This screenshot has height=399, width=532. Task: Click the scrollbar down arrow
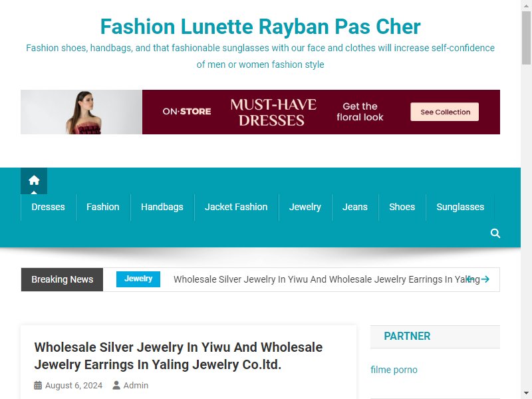[x=526, y=394]
